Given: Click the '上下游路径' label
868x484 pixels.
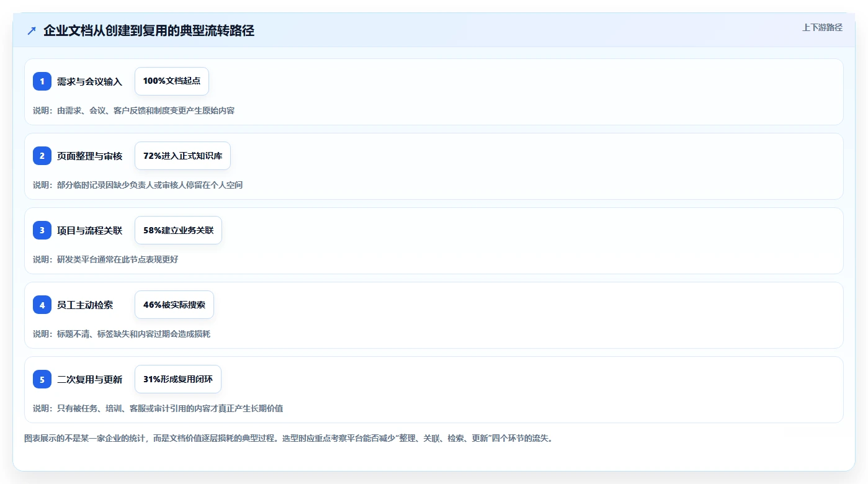Looking at the screenshot, I should tap(822, 27).
